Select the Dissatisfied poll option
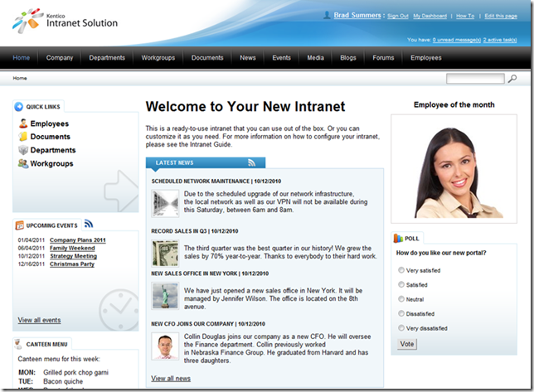Viewport: 534px width, 392px height. pos(401,313)
